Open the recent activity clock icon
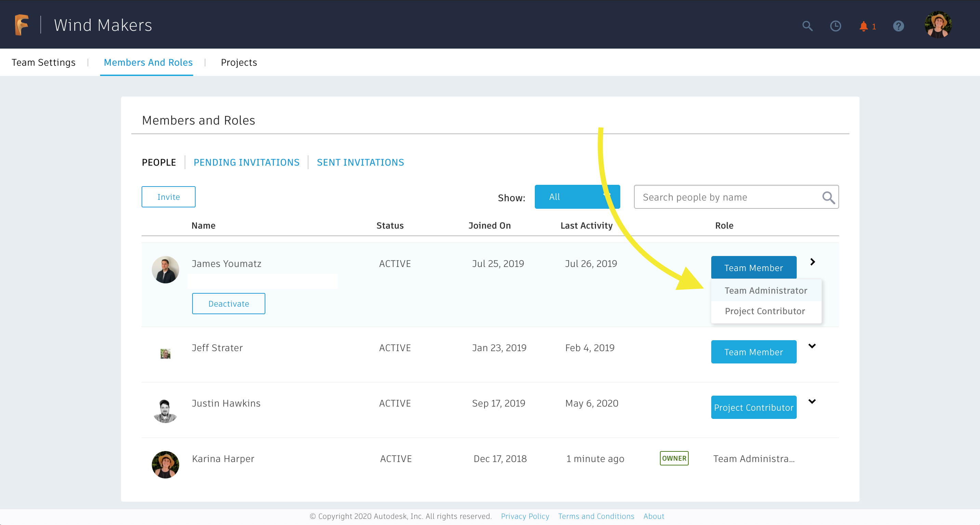The height and width of the screenshot is (525, 980). click(835, 26)
